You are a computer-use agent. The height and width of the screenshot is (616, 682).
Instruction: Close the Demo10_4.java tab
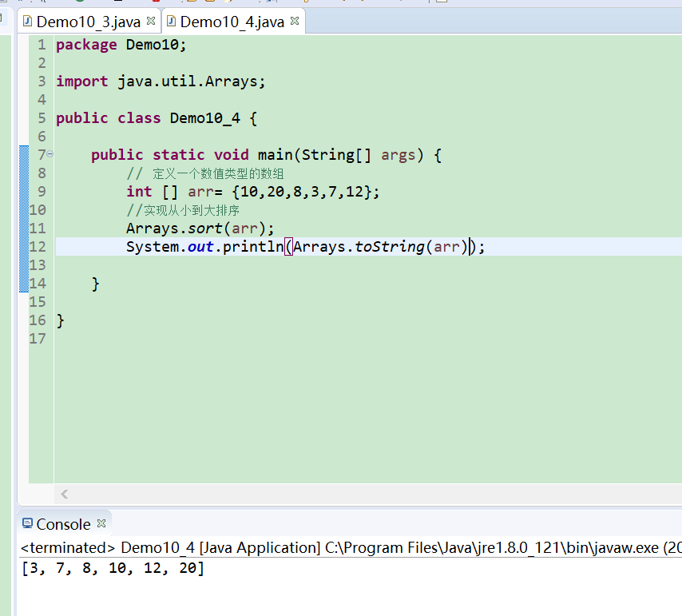click(295, 21)
